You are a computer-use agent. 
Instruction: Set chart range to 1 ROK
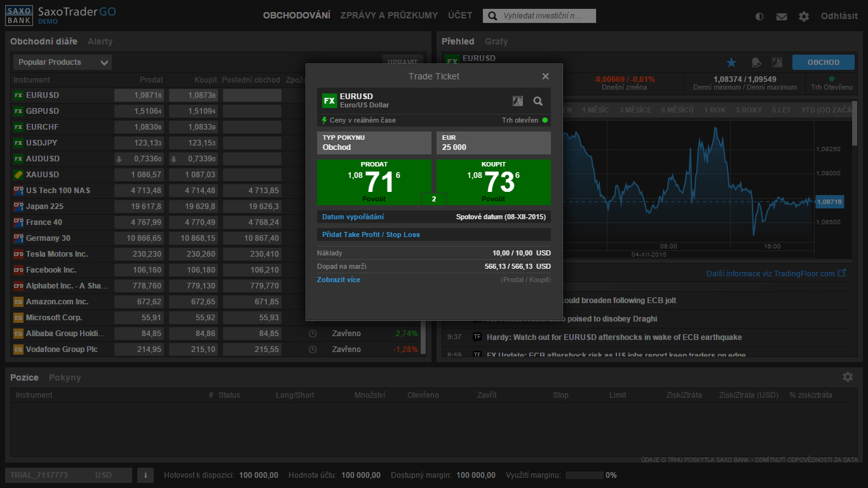(714, 110)
